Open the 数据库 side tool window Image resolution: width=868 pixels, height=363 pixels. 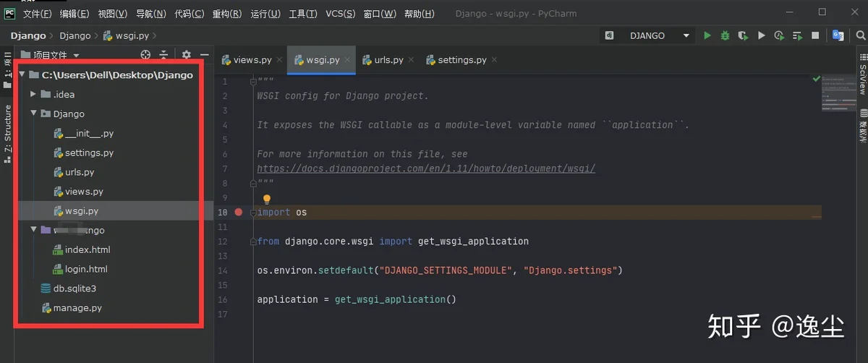[x=862, y=125]
